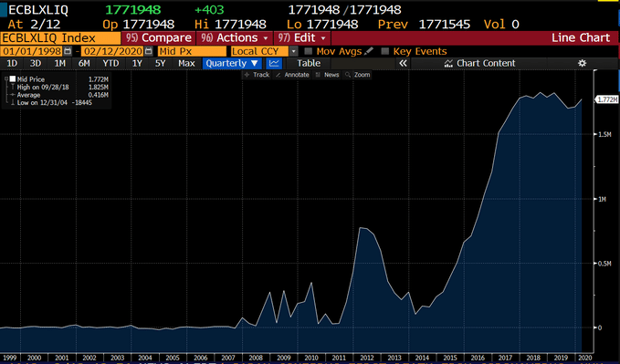
Task: Activate the Zoom magnifier tool
Action: (357, 75)
